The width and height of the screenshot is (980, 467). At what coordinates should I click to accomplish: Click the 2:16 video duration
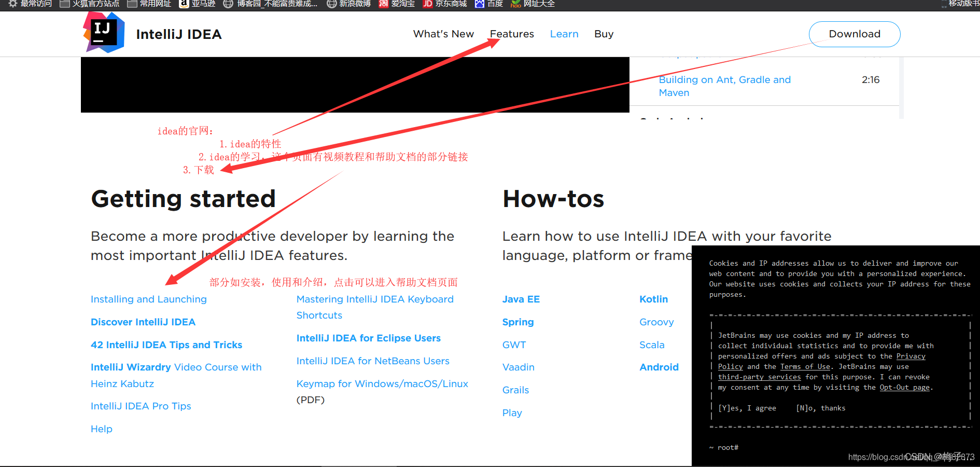(871, 80)
